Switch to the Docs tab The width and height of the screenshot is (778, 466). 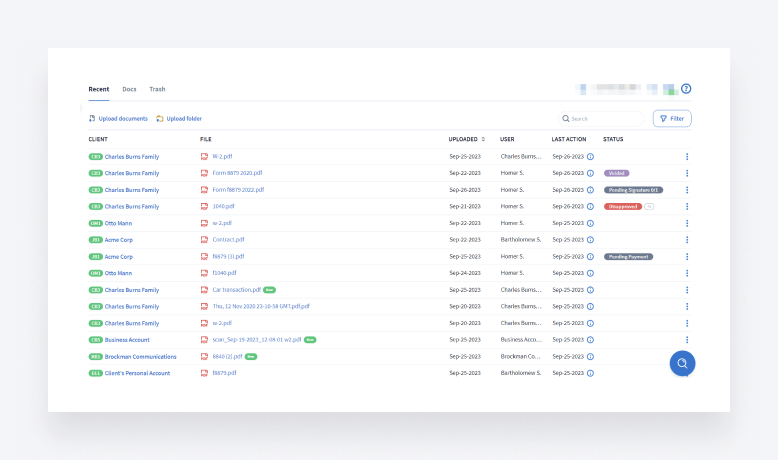coord(129,89)
